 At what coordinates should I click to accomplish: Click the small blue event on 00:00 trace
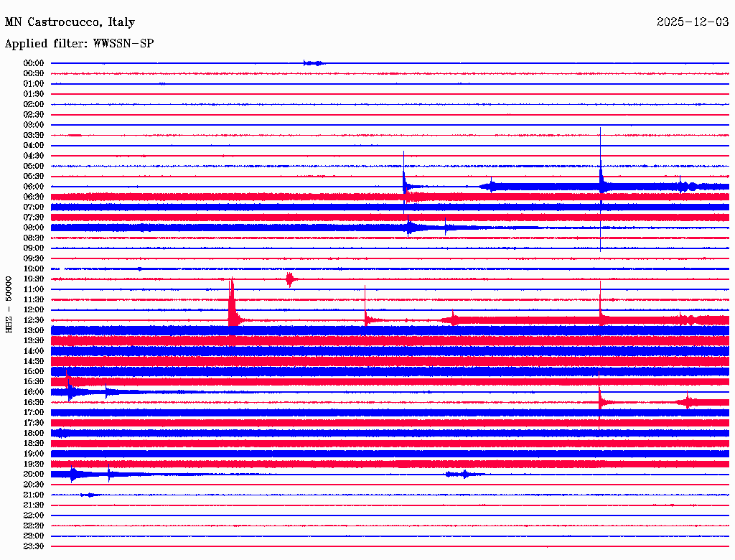point(314,63)
